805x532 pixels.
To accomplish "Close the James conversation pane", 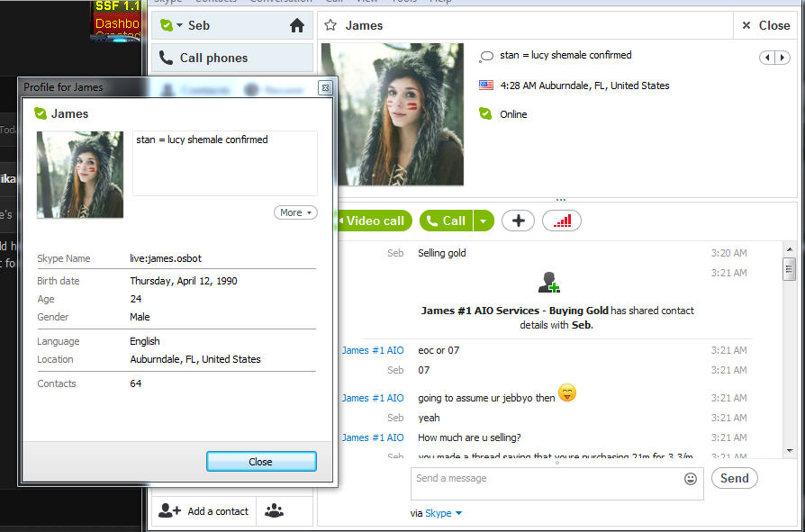I will tap(765, 25).
